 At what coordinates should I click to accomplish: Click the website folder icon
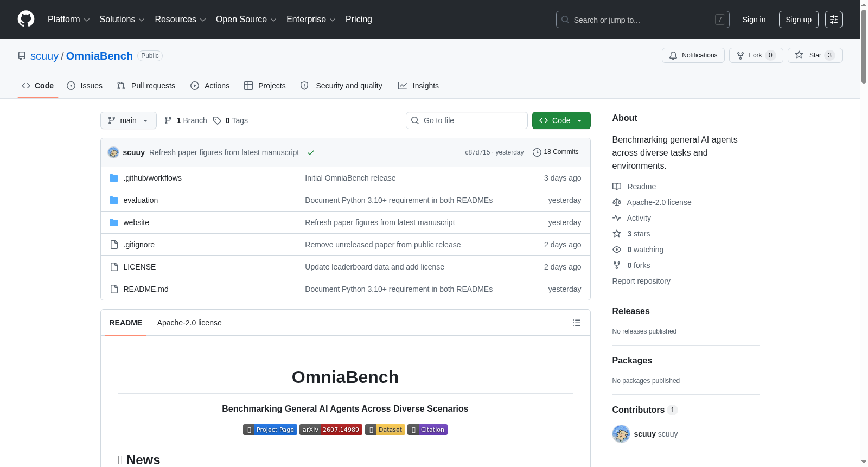(114, 222)
